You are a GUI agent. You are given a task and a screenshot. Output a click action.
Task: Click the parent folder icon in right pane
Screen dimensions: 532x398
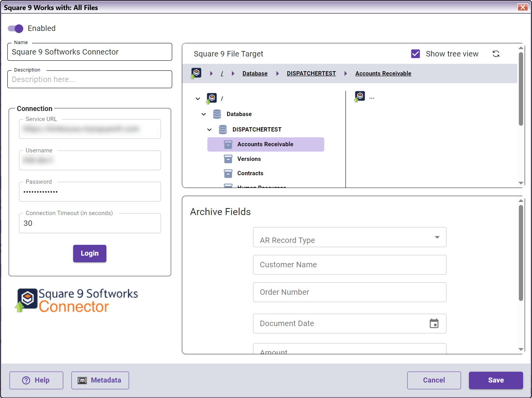pos(359,96)
